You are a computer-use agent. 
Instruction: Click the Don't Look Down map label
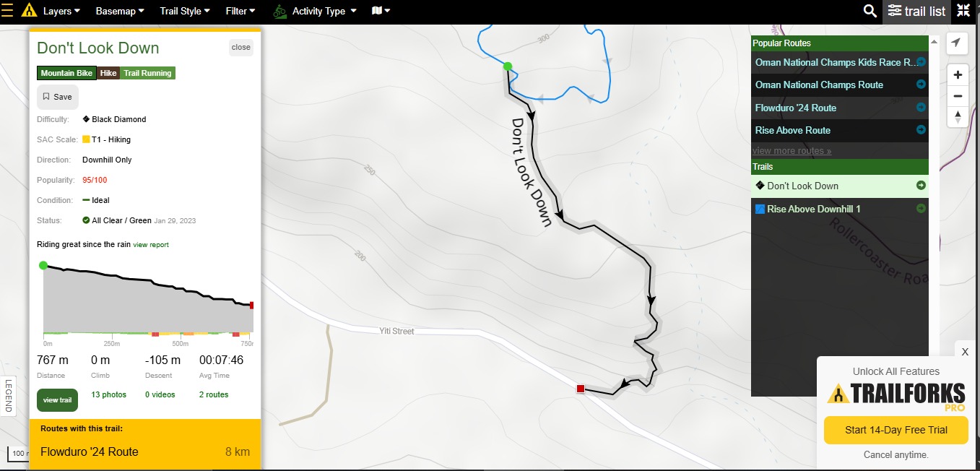532,172
